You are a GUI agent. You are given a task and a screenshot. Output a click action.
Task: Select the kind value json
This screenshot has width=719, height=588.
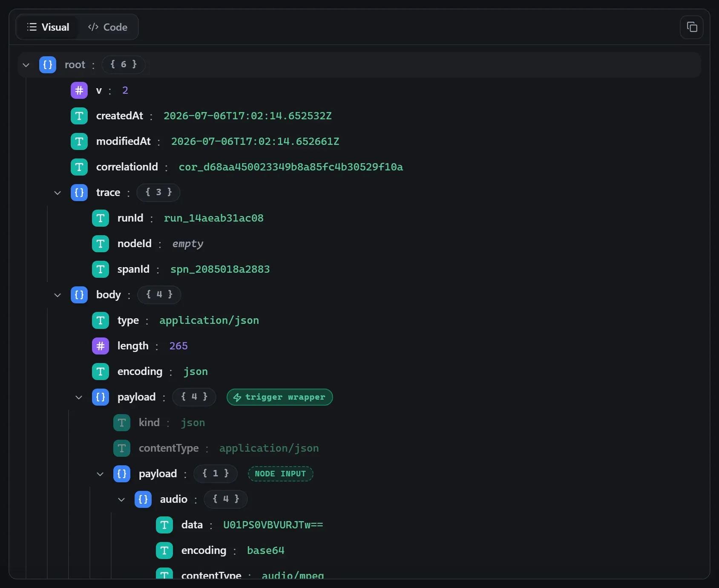click(x=193, y=423)
